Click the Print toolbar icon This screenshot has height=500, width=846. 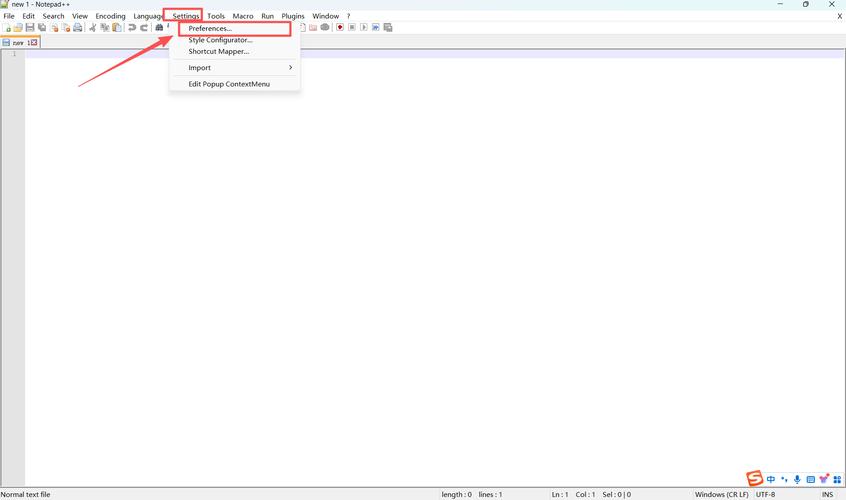point(78,28)
